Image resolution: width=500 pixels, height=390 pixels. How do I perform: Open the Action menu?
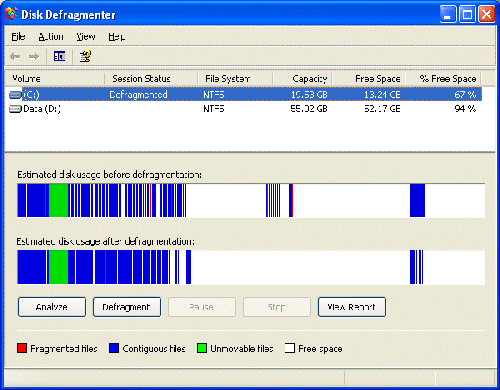click(x=51, y=37)
